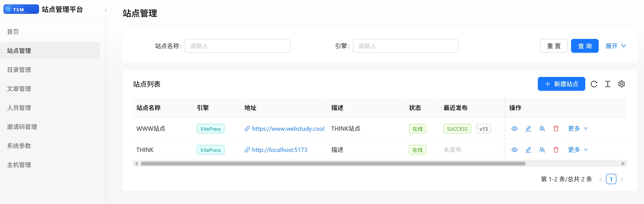Focus the 站点名称 input field

pyautogui.click(x=237, y=46)
